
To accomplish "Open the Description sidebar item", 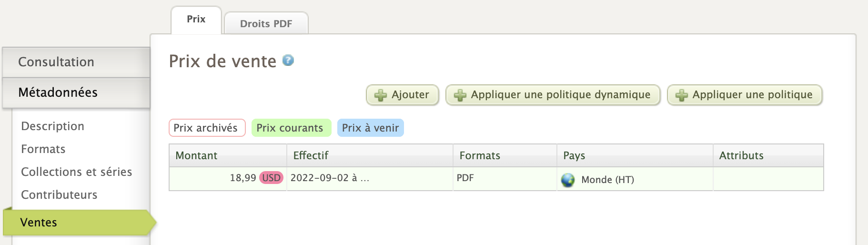I will (x=52, y=126).
